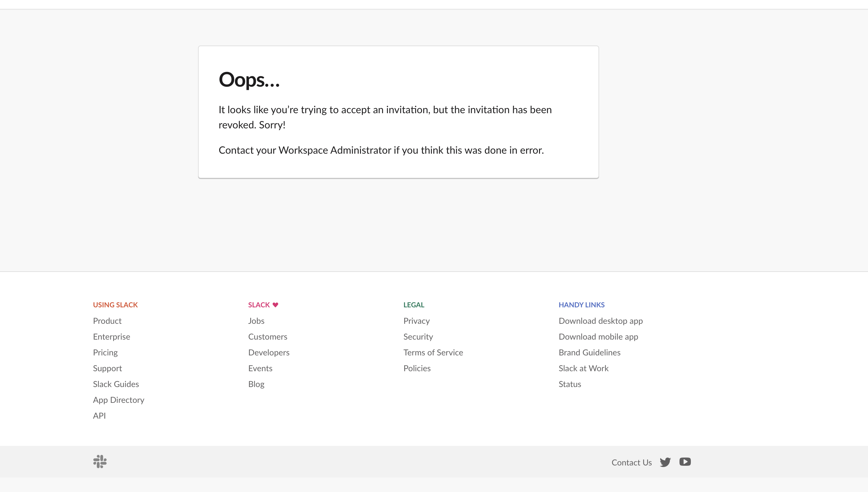The height and width of the screenshot is (492, 868).
Task: Read the Blog link
Action: point(256,384)
